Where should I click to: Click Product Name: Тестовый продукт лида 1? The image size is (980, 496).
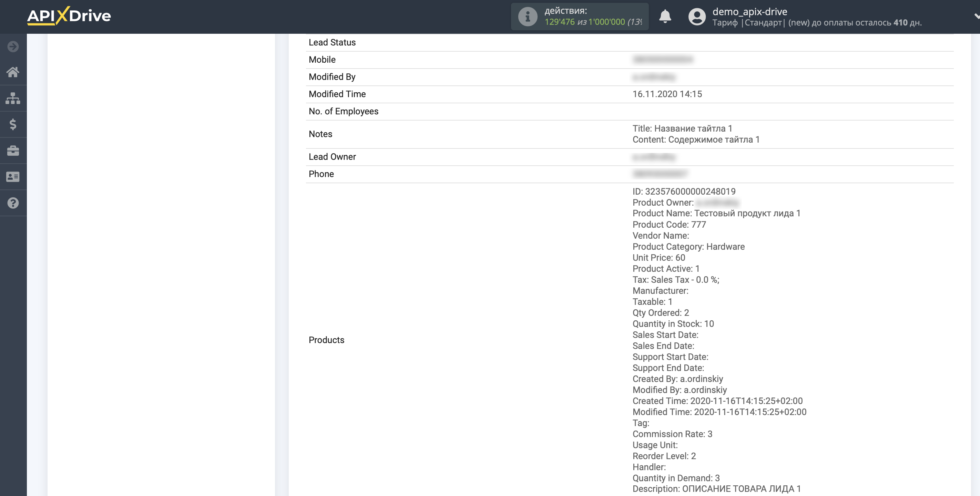point(716,214)
